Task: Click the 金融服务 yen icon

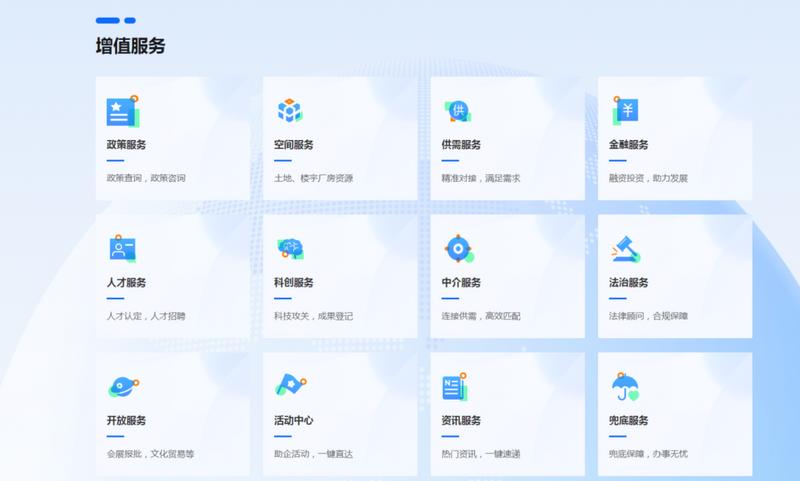Action: click(x=626, y=110)
